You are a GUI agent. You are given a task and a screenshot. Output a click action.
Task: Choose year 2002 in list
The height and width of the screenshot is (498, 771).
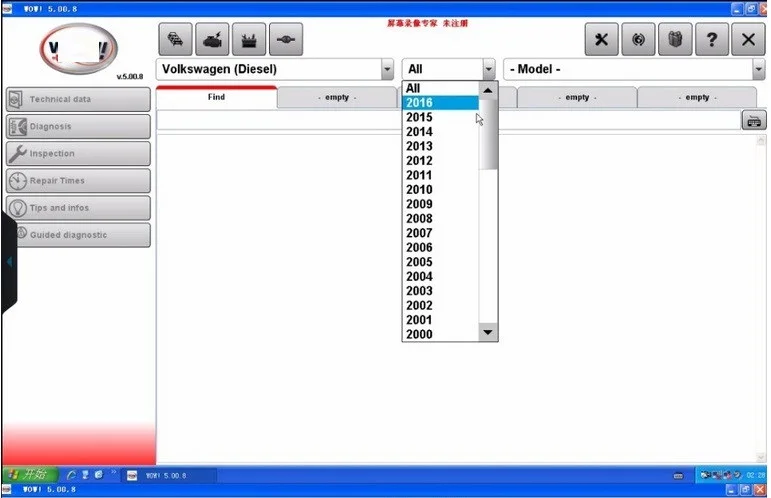pyautogui.click(x=440, y=305)
